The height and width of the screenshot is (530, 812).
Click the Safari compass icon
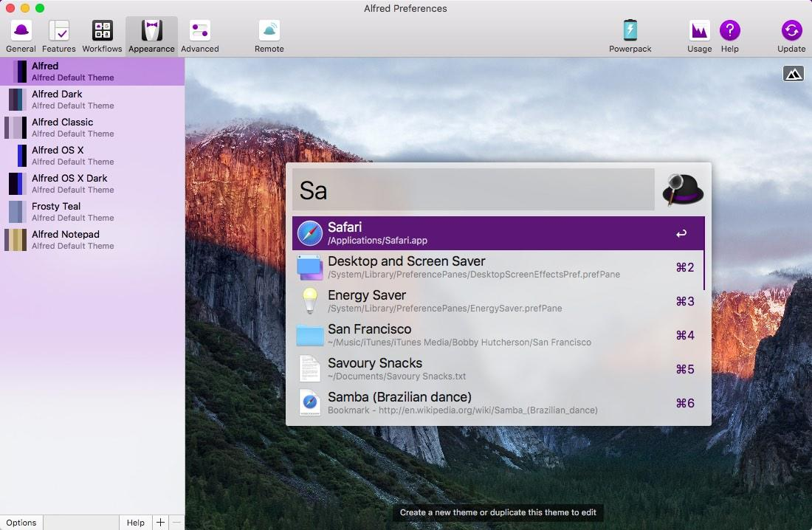(x=310, y=233)
